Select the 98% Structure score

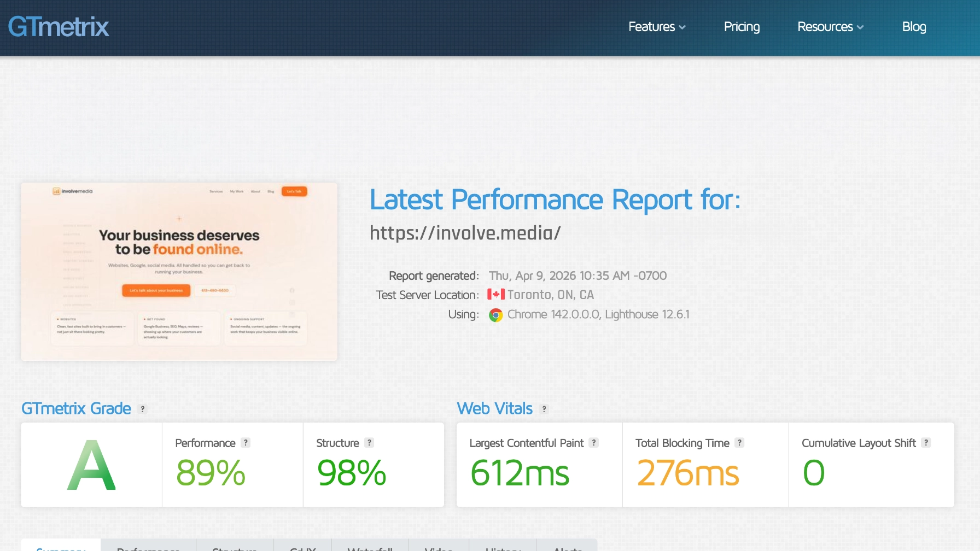351,473
